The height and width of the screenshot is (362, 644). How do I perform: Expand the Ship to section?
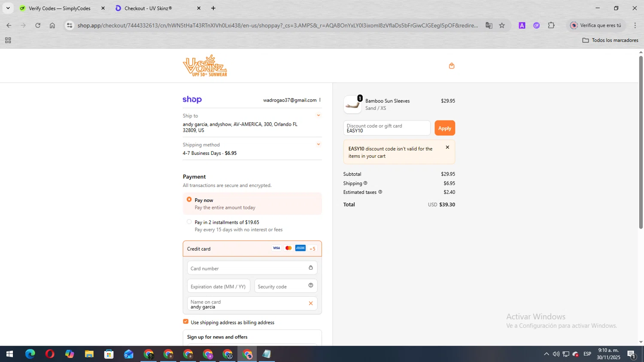coord(318,115)
